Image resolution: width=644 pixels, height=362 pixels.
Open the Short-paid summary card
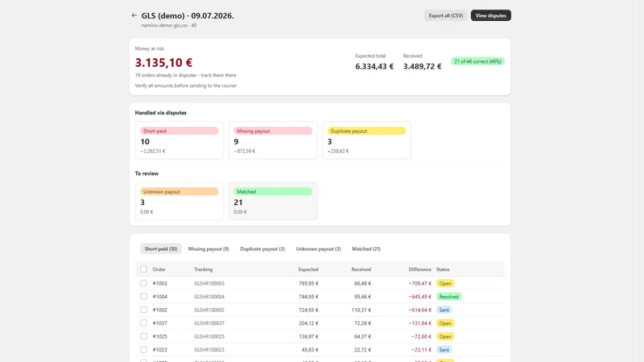click(180, 140)
